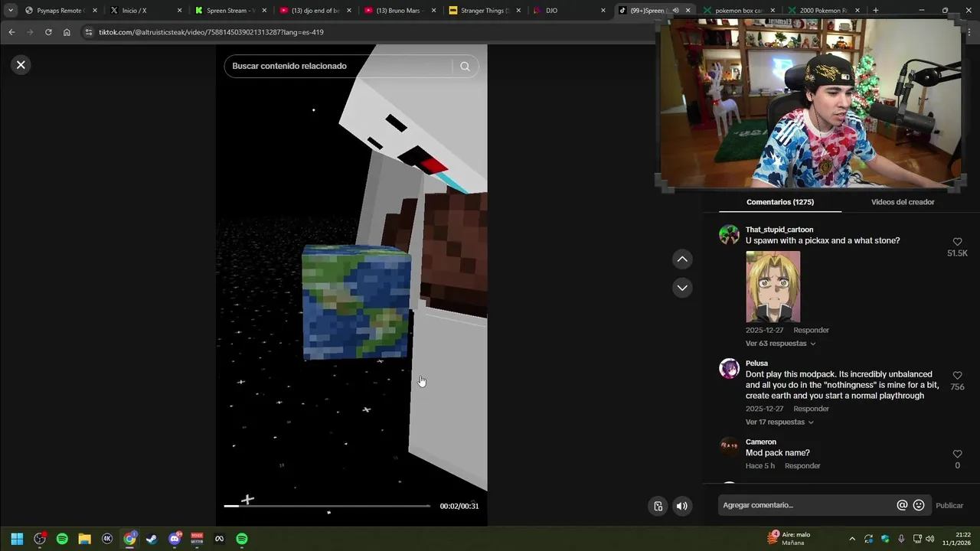This screenshot has width=980, height=551.
Task: Open the Pelusa username link
Action: tap(756, 364)
